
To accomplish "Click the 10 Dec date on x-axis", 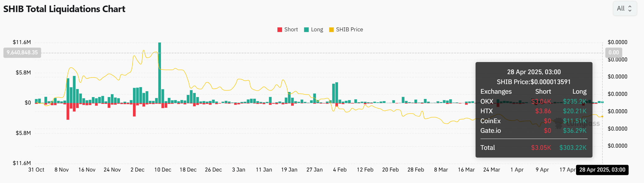I will (163, 170).
